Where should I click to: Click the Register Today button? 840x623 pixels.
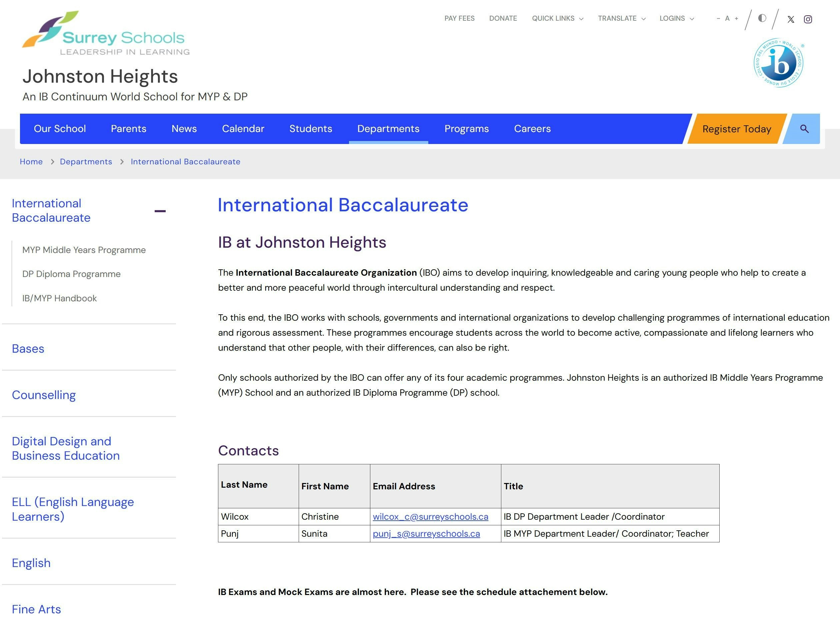click(737, 129)
